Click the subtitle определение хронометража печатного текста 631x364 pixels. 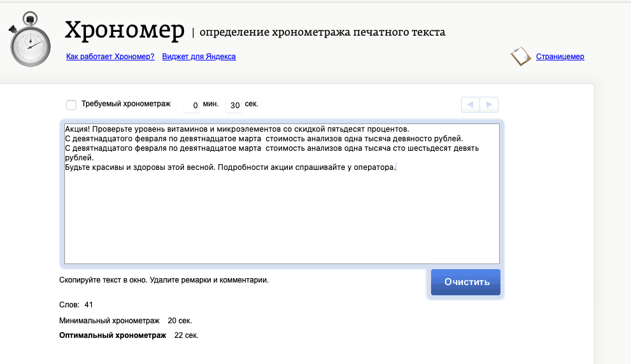click(x=322, y=32)
